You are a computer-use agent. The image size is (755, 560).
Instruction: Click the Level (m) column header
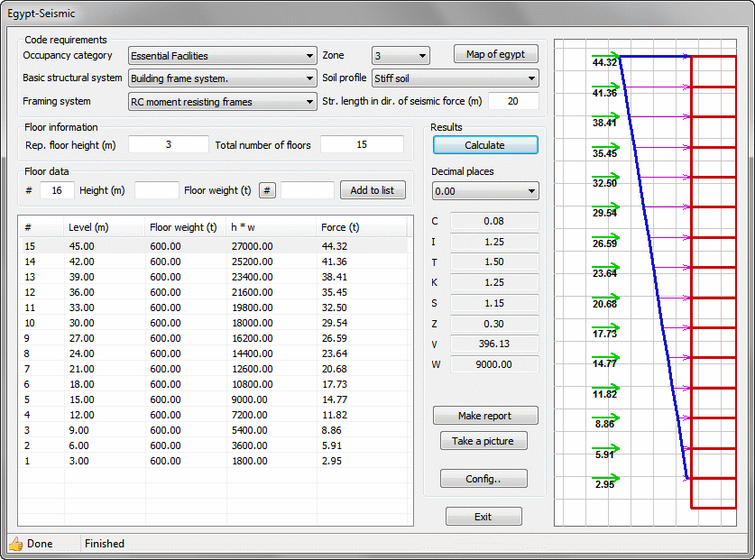[x=104, y=227]
